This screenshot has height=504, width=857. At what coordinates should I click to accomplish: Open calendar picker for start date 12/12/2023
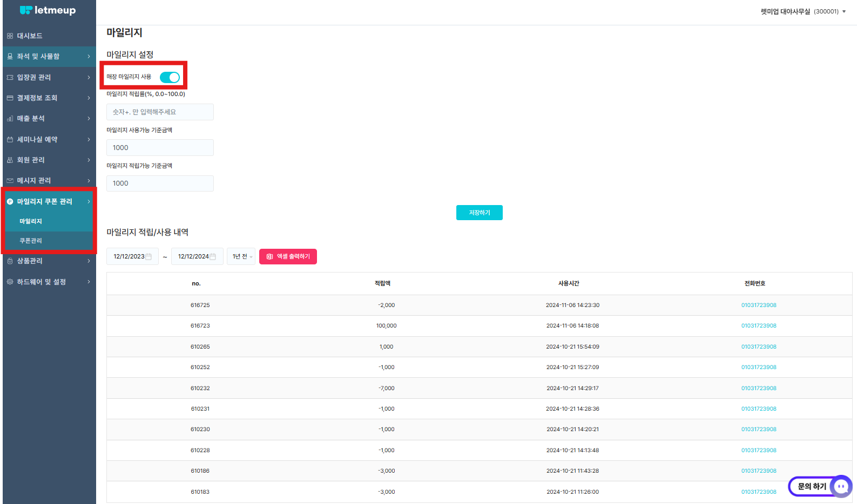pos(149,257)
